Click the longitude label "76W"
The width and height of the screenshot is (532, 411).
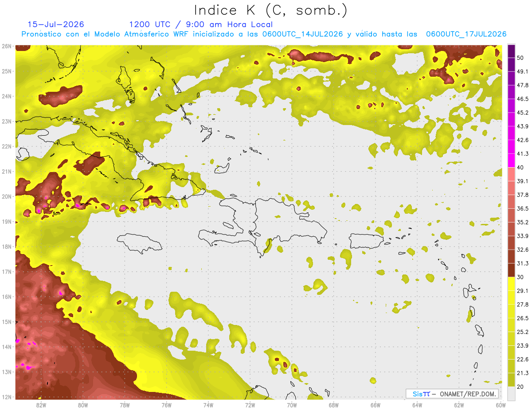click(x=166, y=405)
